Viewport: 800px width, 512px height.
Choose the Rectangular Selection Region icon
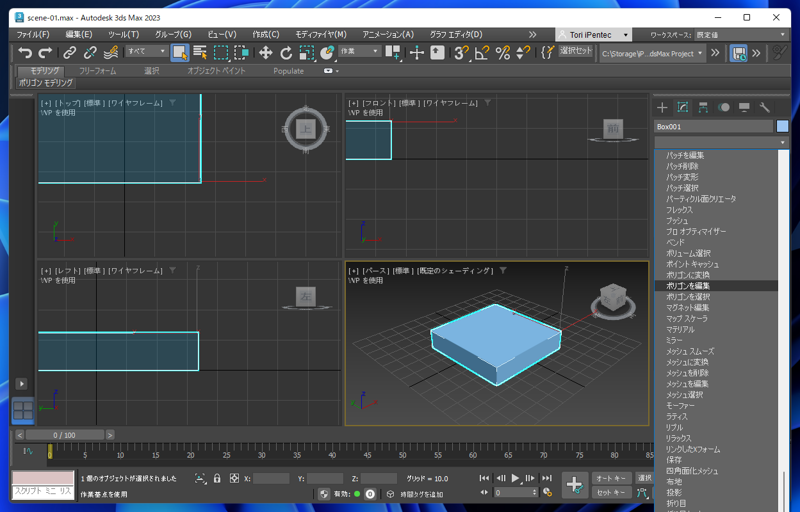[x=221, y=52]
